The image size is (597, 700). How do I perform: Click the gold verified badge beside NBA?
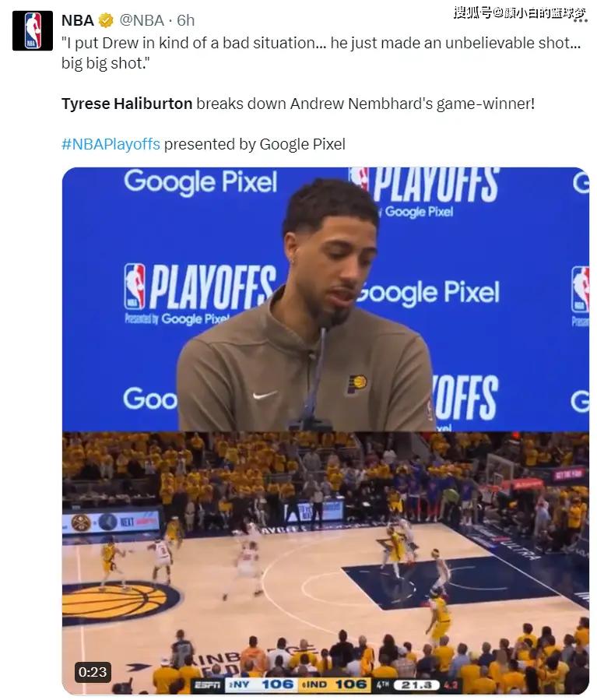pyautogui.click(x=106, y=20)
